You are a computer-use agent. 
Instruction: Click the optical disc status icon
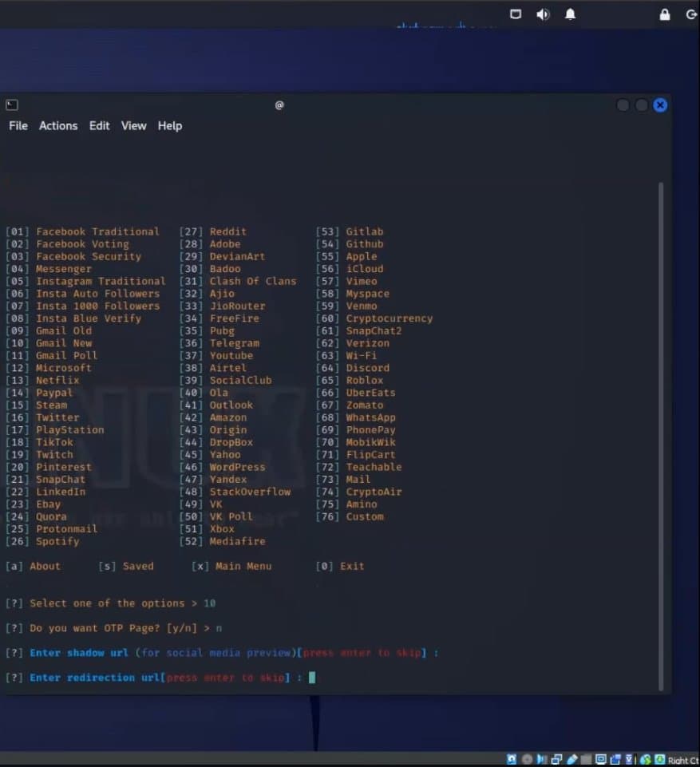[528, 759]
